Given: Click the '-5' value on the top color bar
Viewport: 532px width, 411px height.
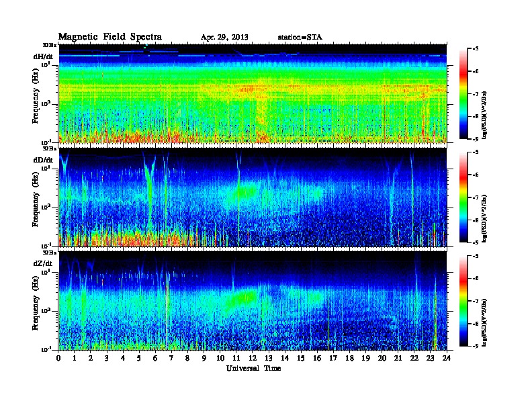Looking at the screenshot, I should 476,49.
